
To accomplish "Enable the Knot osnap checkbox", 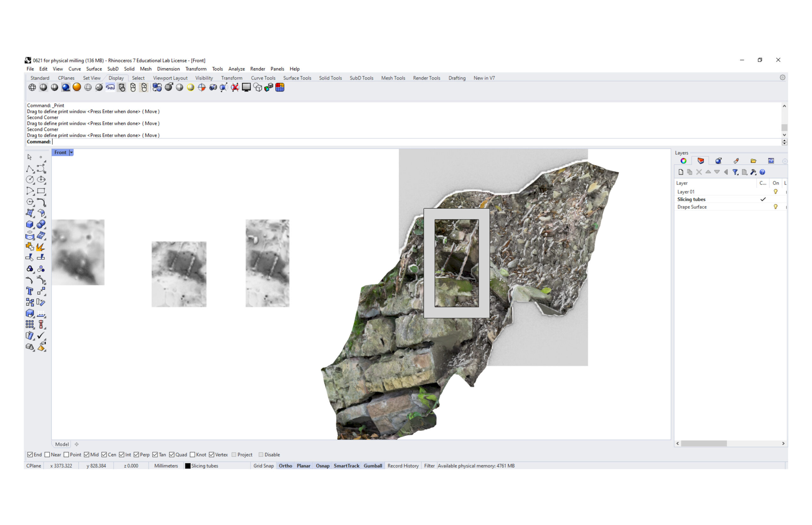I will (x=192, y=455).
